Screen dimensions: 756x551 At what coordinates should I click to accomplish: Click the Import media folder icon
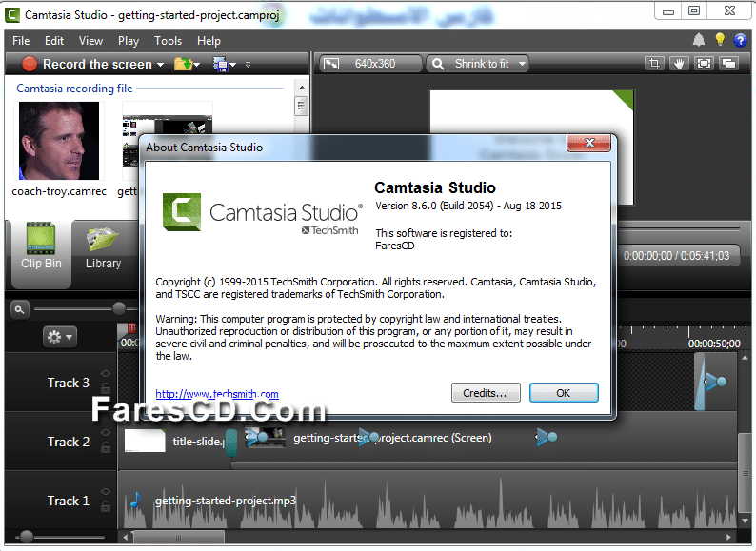point(183,64)
